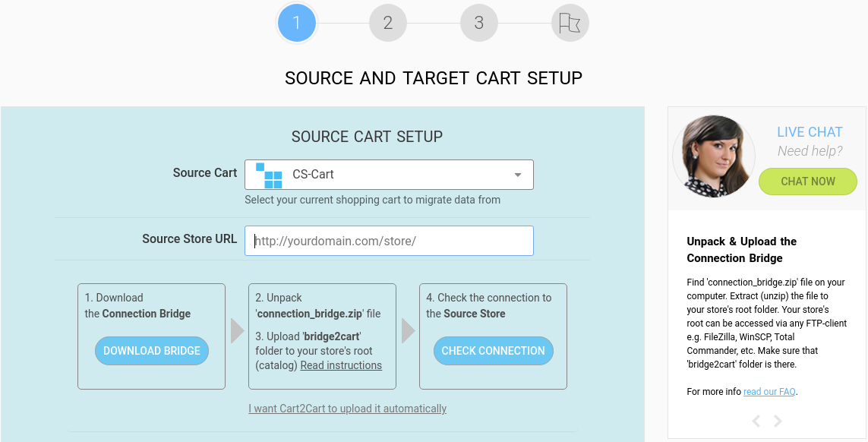Click the arrow between steps 1 and 2 boxes
This screenshot has height=442, width=868.
[238, 330]
